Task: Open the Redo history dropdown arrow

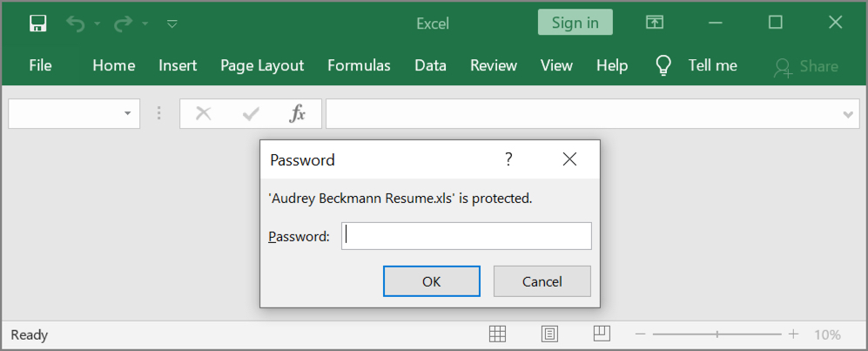Action: tap(145, 24)
